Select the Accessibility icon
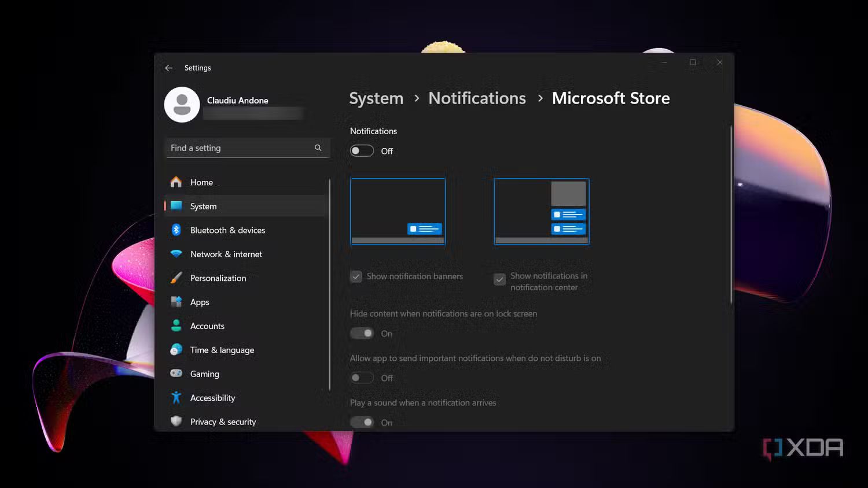The height and width of the screenshot is (488, 868). tap(176, 398)
